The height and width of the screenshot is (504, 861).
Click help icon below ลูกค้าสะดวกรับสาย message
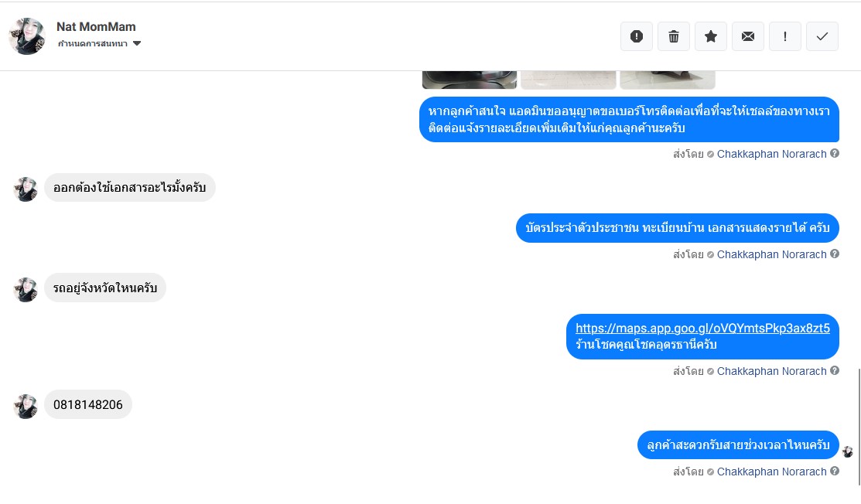(x=835, y=472)
